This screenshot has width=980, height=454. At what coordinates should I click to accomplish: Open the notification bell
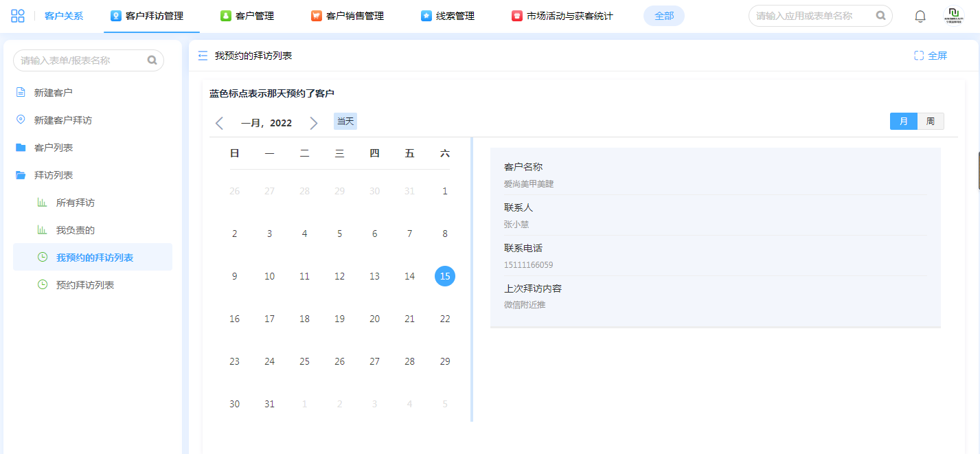point(920,16)
